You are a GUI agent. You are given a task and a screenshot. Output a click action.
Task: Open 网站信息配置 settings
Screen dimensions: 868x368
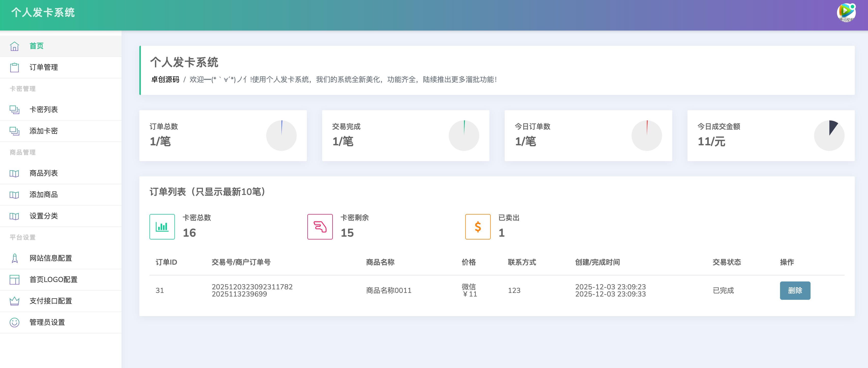(x=61, y=258)
